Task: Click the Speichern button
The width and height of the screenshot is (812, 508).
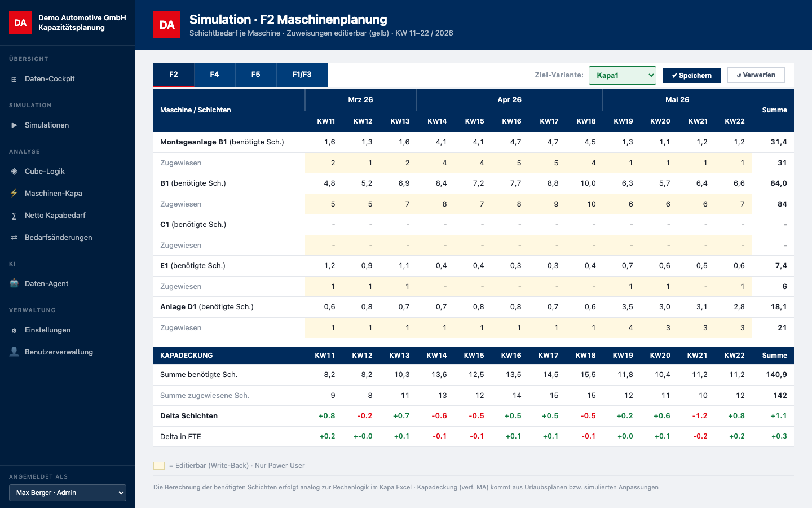Action: pyautogui.click(x=692, y=75)
